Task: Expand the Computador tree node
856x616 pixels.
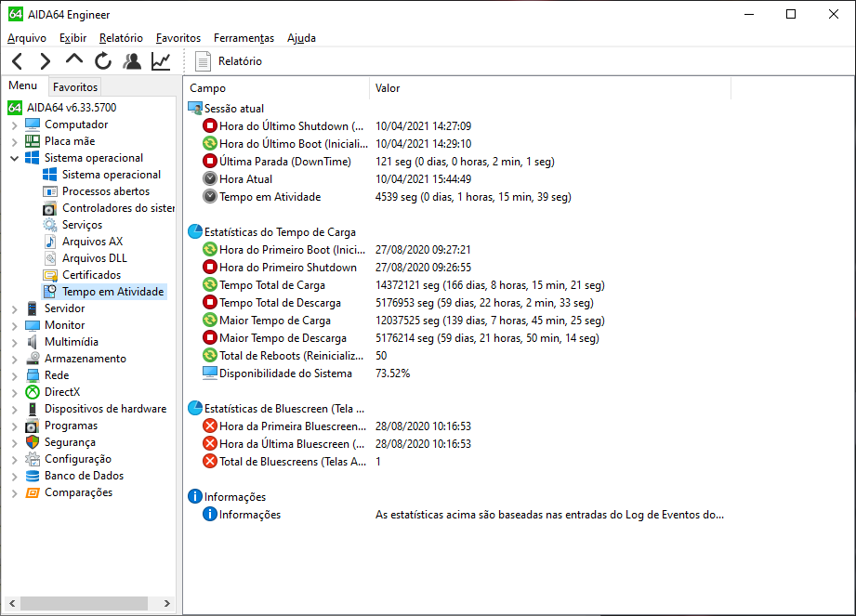Action: pyautogui.click(x=14, y=125)
